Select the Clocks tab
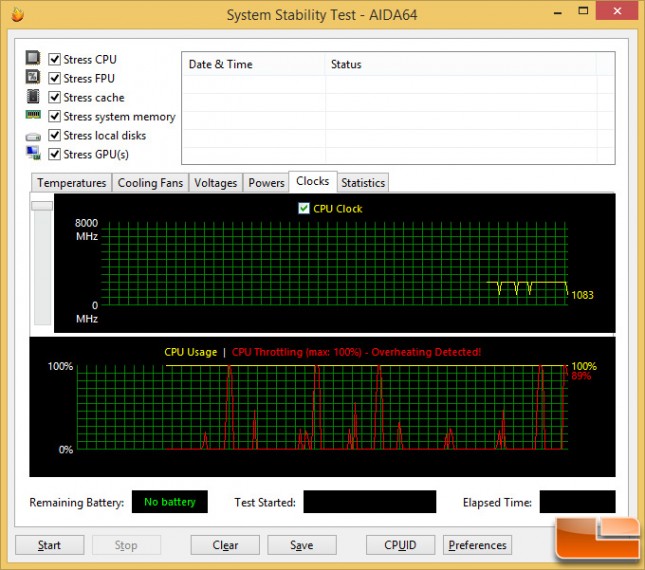This screenshot has height=570, width=645. coord(313,181)
